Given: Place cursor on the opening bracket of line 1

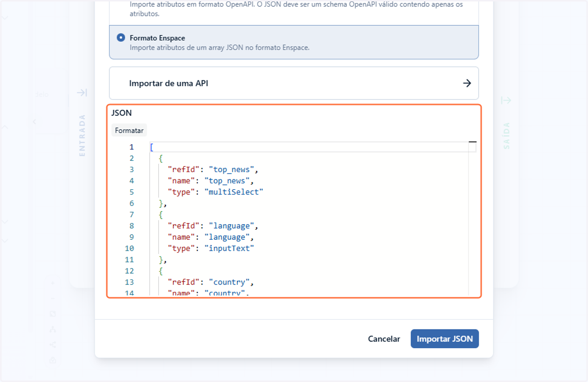Looking at the screenshot, I should click(x=152, y=147).
